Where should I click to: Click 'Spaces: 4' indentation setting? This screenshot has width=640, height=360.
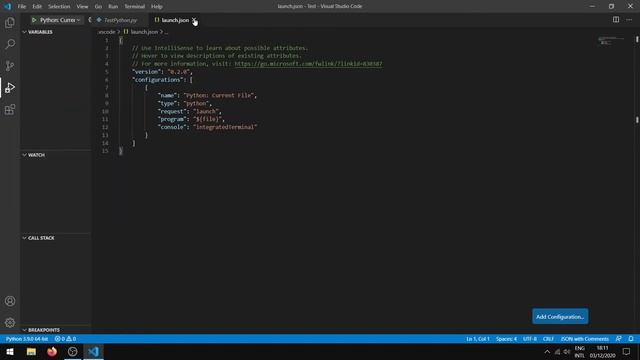(507, 339)
